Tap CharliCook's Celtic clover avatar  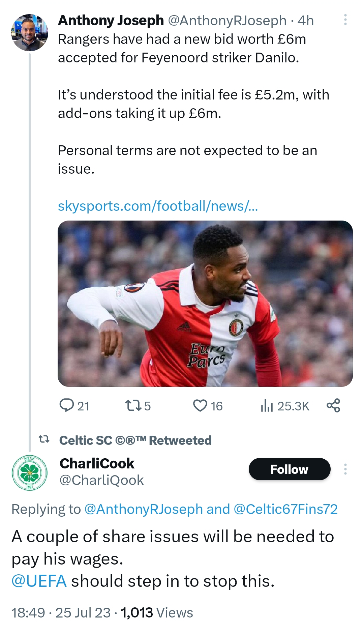(x=30, y=472)
